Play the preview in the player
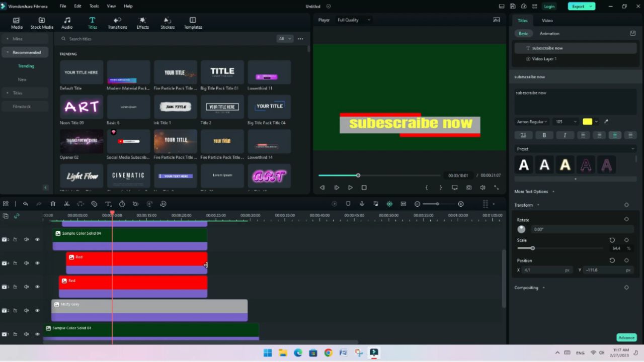 (x=350, y=188)
